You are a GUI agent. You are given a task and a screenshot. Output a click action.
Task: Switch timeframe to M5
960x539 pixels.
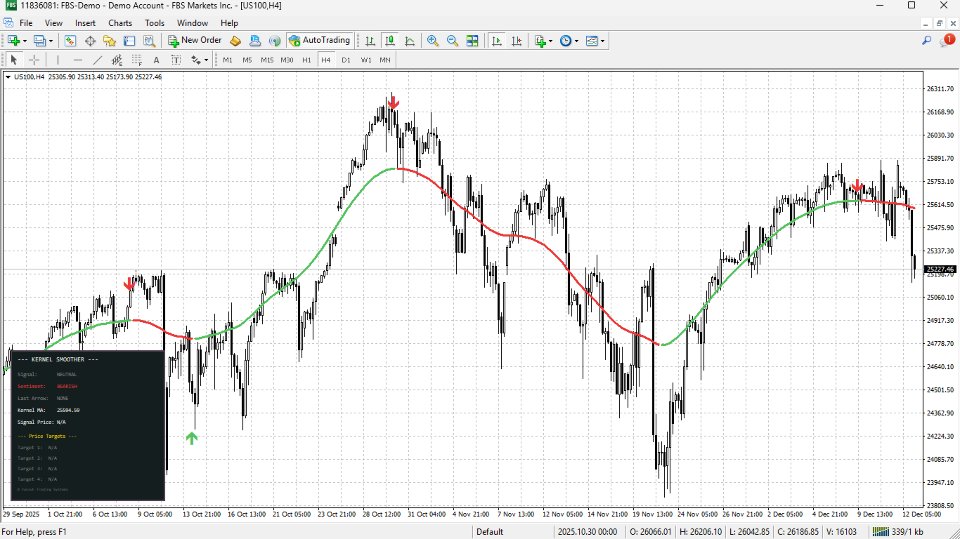247,60
